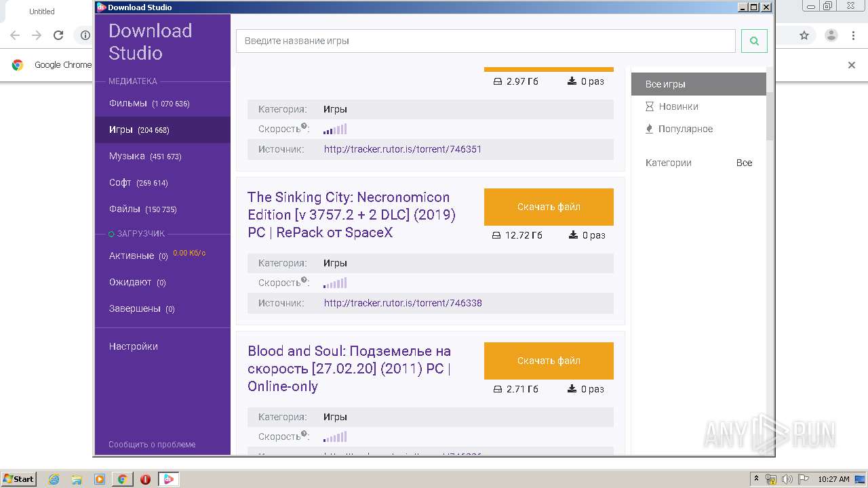The width and height of the screenshot is (868, 488).
Task: Launch Internet Explorer from taskbar
Action: (54, 479)
